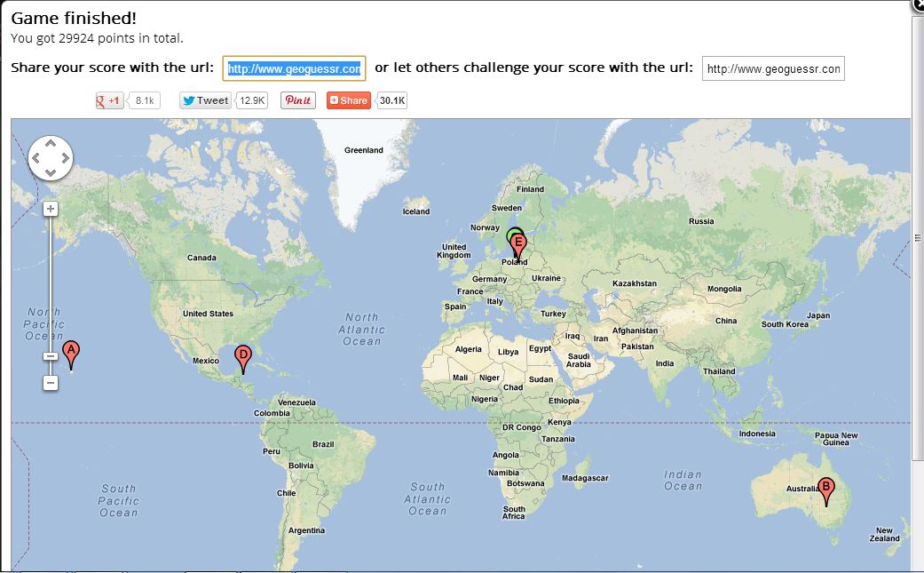The width and height of the screenshot is (924, 573).
Task: Click the Papua New Guinea label
Action: (836, 439)
